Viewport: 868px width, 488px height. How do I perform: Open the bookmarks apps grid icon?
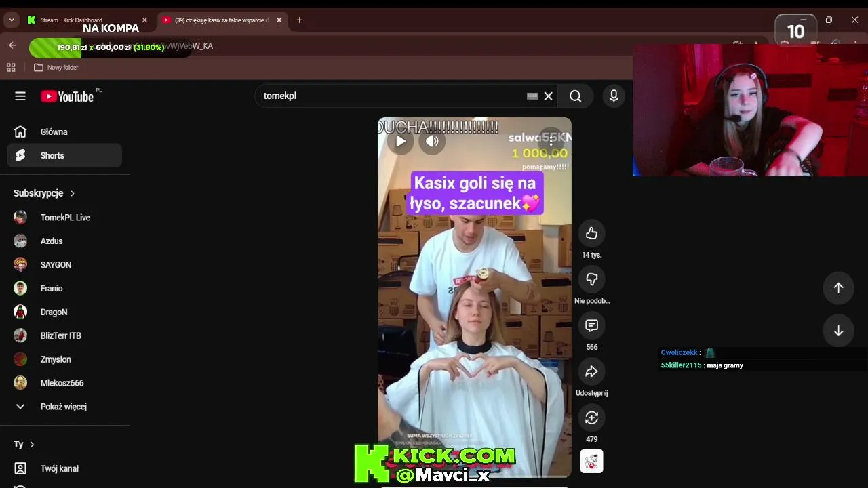click(11, 68)
